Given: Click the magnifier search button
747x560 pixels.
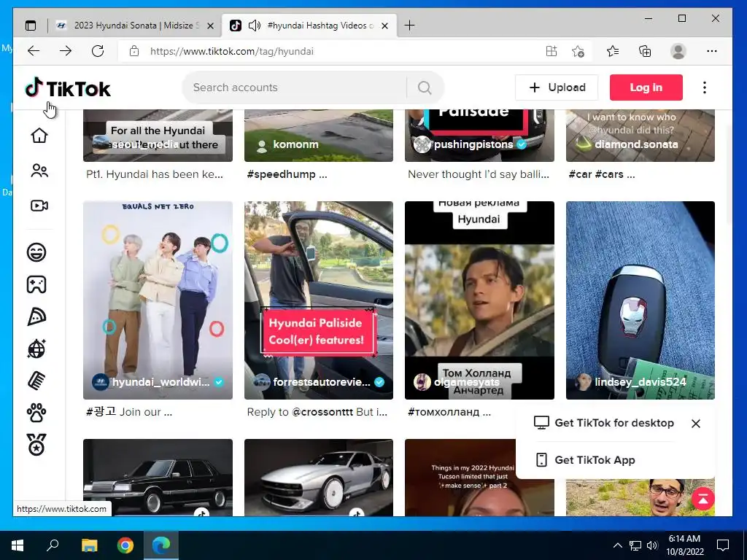Looking at the screenshot, I should pos(425,87).
